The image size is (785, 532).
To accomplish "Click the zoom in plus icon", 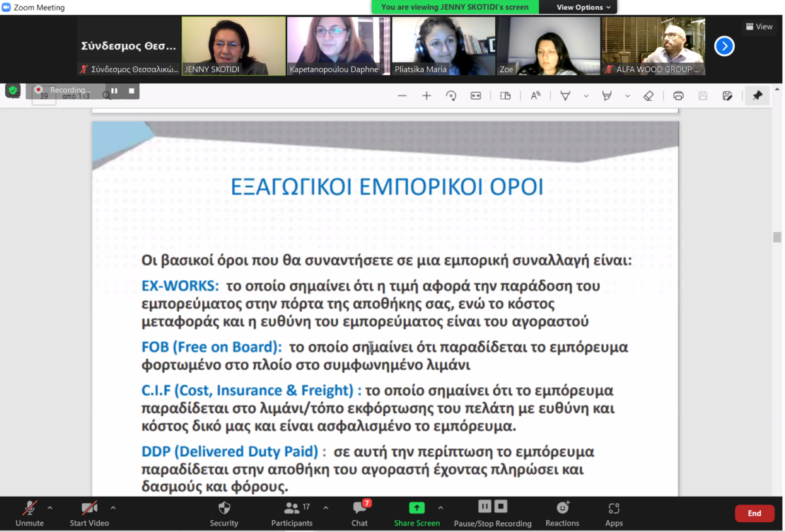I will [x=427, y=96].
